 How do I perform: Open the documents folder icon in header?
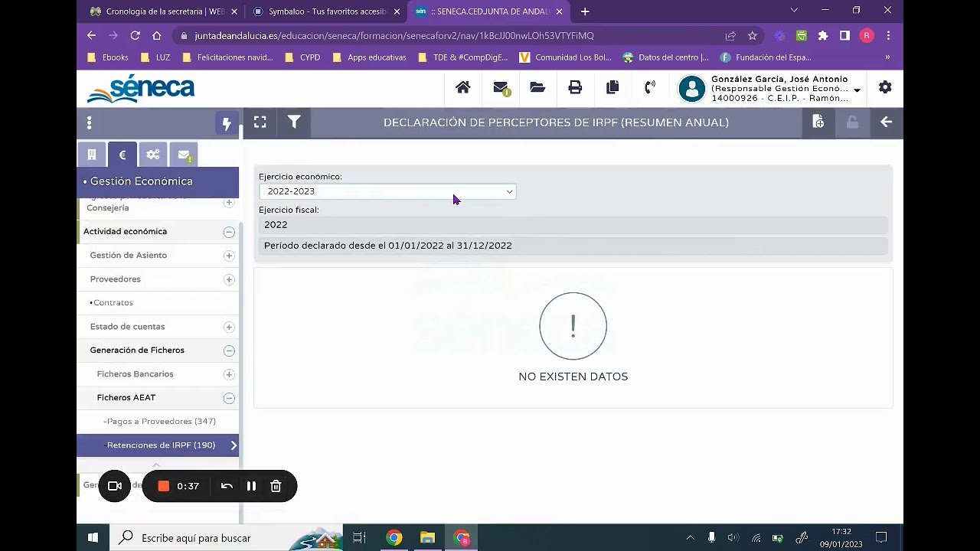tap(537, 87)
